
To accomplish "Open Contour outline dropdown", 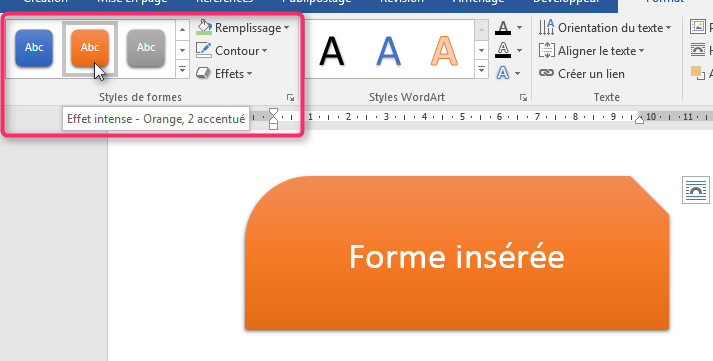I will point(232,50).
